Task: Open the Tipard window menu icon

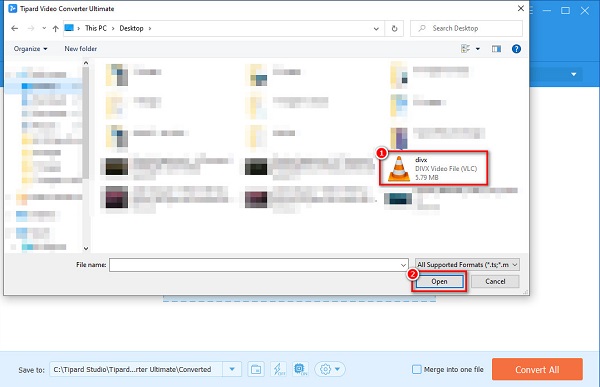Action: 532,11
